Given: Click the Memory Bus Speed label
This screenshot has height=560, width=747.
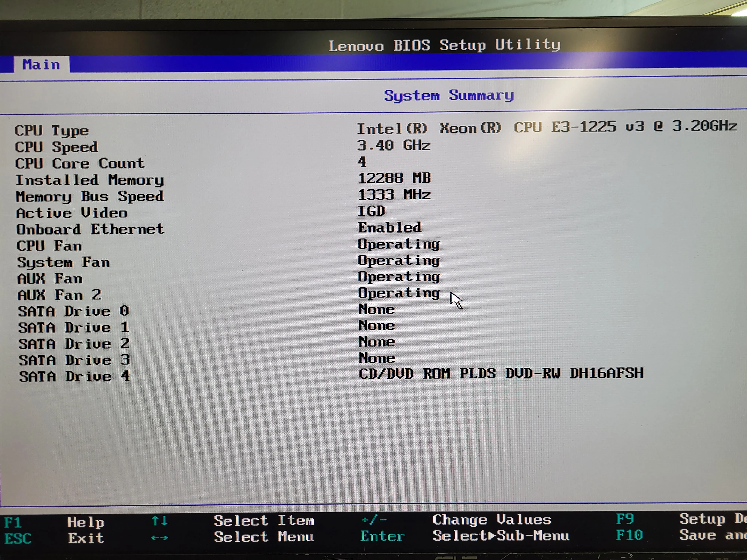Looking at the screenshot, I should [90, 196].
